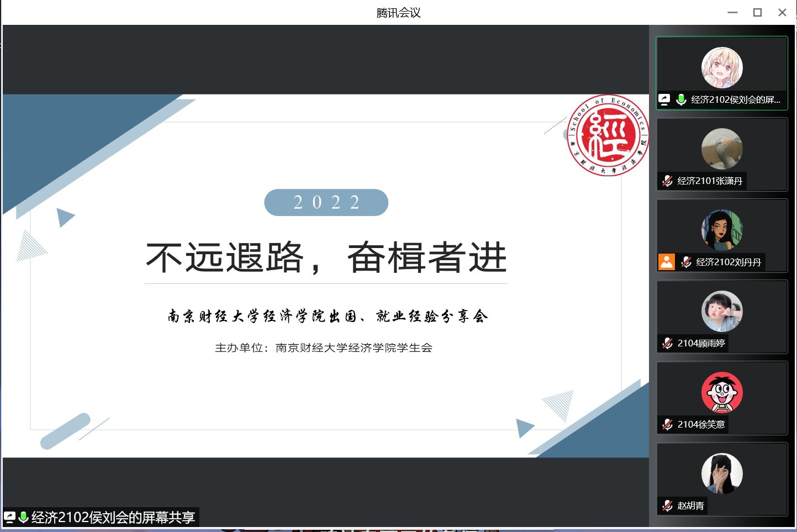Viewport: 797px width, 532px height.
Task: Click the green microphone on 侯刘会's tile
Action: pos(681,99)
